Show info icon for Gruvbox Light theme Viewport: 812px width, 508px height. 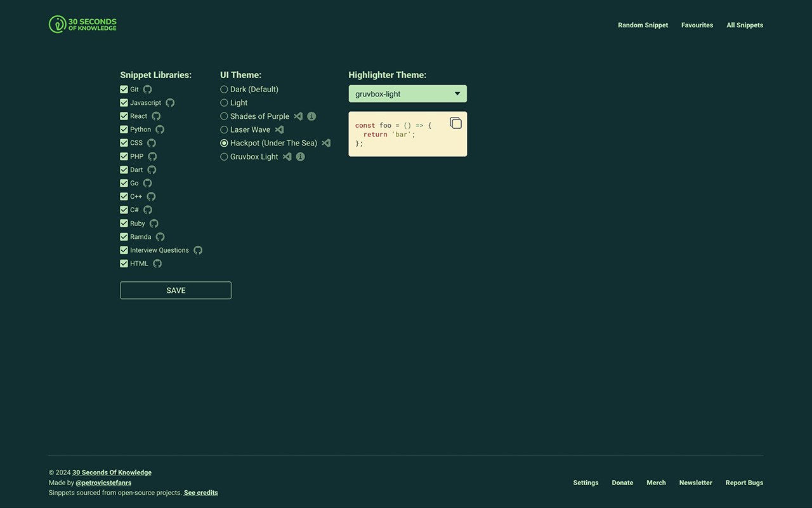click(301, 156)
